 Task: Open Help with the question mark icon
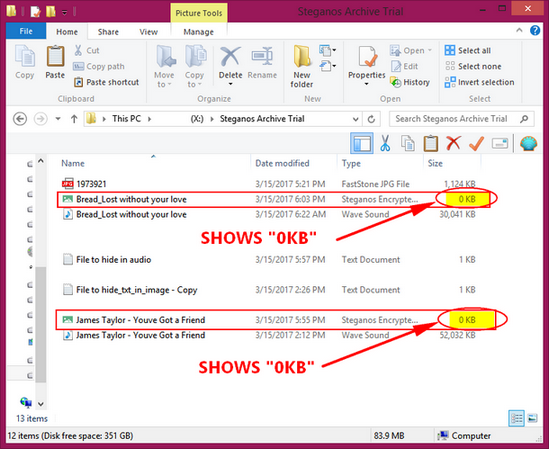point(535,30)
